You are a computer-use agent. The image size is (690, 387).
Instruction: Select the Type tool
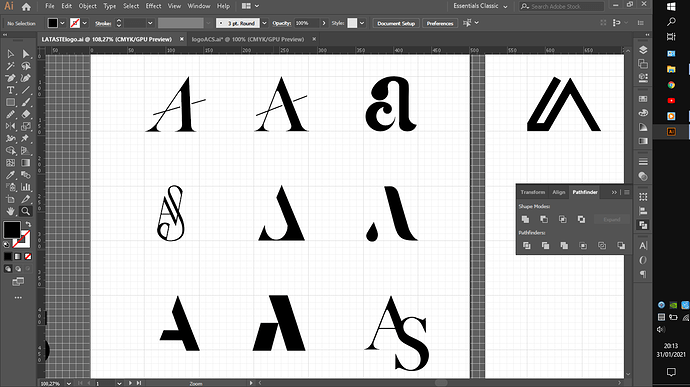(x=10, y=90)
